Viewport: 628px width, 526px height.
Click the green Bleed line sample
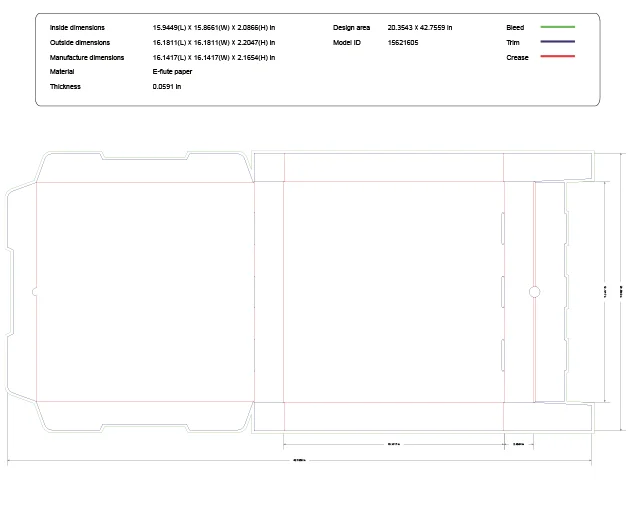click(x=557, y=28)
